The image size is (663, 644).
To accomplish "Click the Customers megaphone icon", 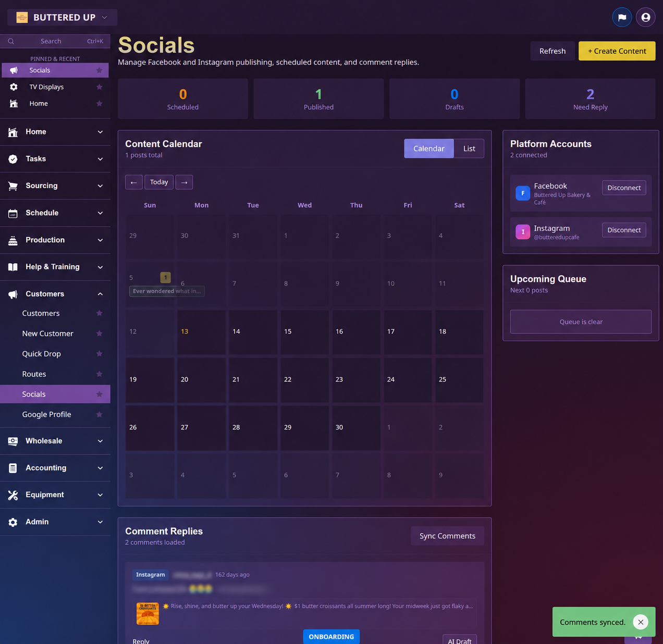I will click(13, 294).
